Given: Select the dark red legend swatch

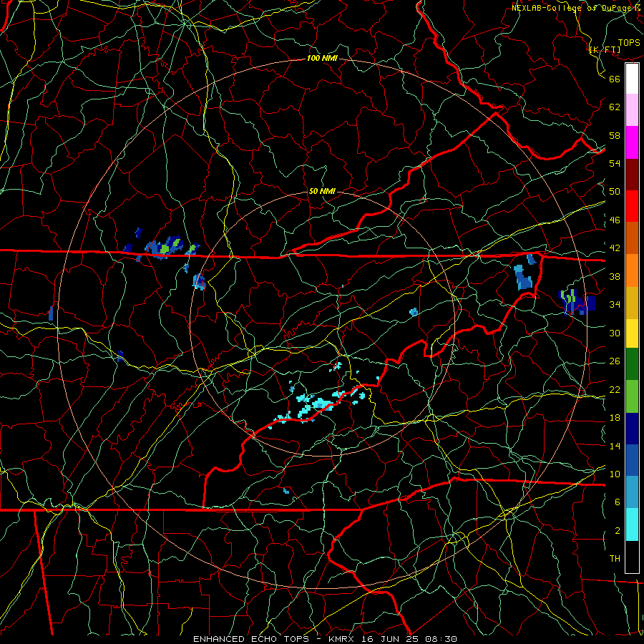Looking at the screenshot, I should tap(632, 174).
